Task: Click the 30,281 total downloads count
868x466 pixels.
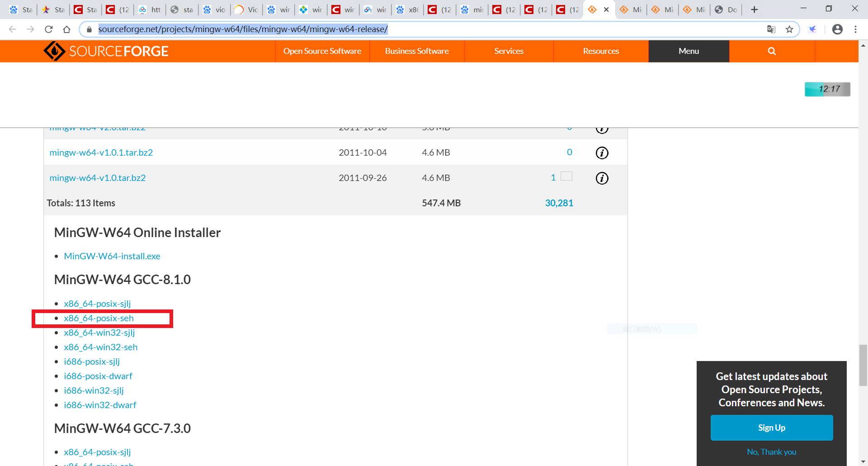Action: click(x=559, y=203)
